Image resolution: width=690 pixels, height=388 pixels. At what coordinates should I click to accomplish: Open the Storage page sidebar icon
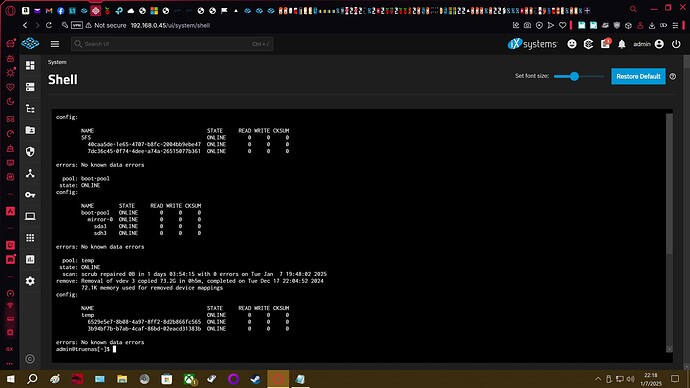click(x=30, y=87)
